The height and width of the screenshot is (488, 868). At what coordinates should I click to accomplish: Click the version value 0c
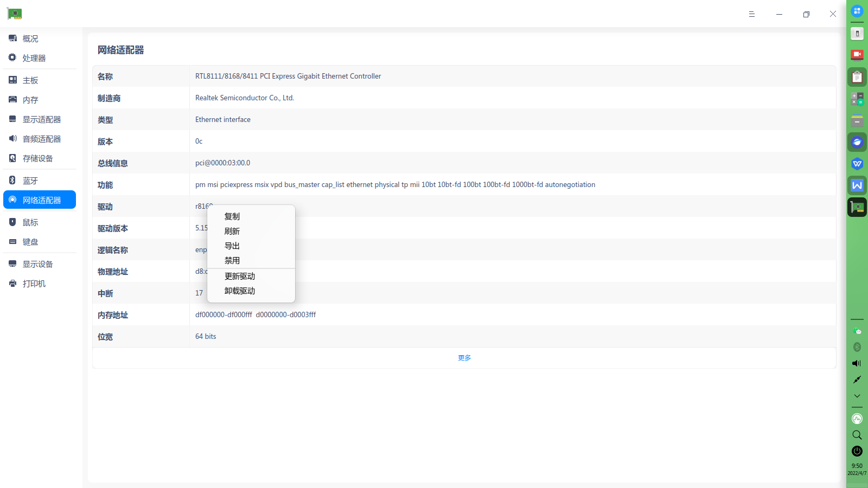(199, 141)
